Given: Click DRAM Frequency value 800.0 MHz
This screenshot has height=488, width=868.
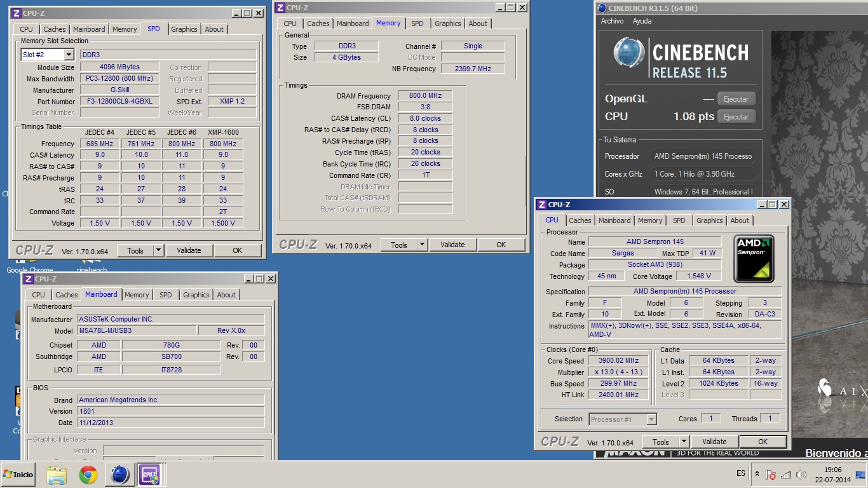Looking at the screenshot, I should [425, 96].
